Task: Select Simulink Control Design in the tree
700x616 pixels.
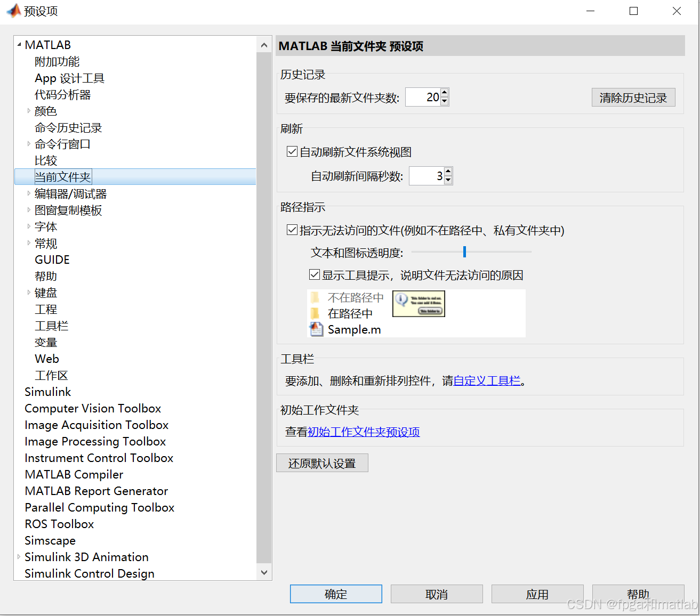Action: [90, 573]
